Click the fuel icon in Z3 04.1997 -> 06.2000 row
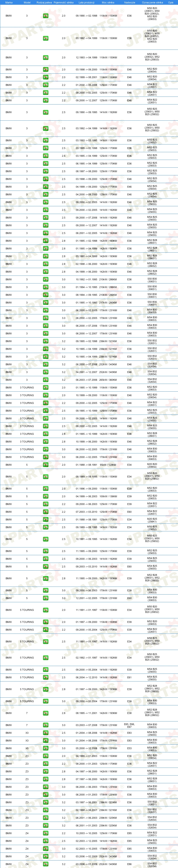Image resolution: width=178 pixels, height=868 pixels. coord(46,771)
